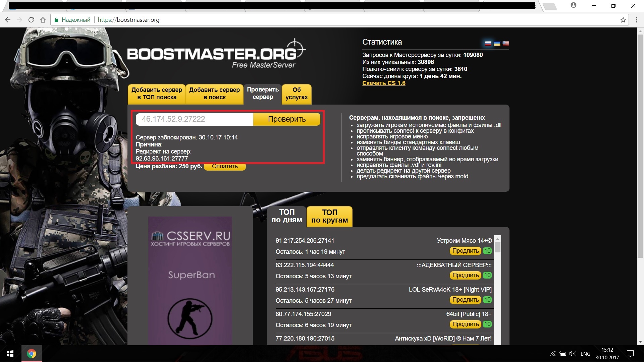The height and width of the screenshot is (362, 644).
Task: Click the server IP address input field
Action: coord(195,119)
